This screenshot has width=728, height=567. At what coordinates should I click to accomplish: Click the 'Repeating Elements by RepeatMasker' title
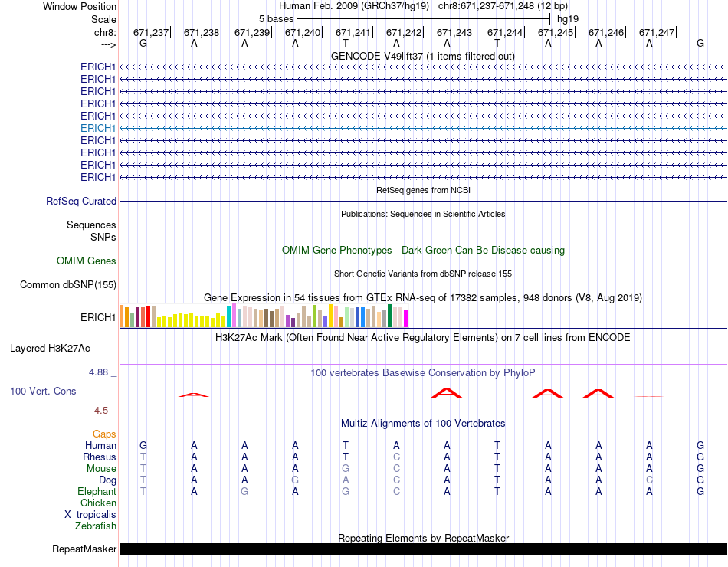pyautogui.click(x=423, y=538)
